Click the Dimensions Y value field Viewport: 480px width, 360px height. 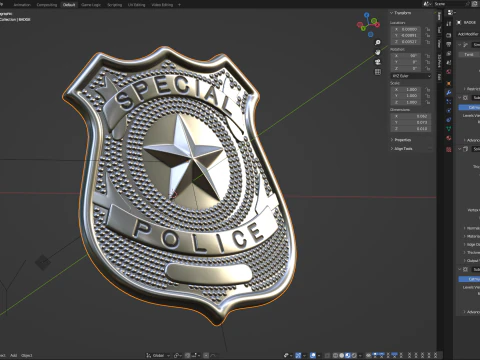click(x=411, y=122)
